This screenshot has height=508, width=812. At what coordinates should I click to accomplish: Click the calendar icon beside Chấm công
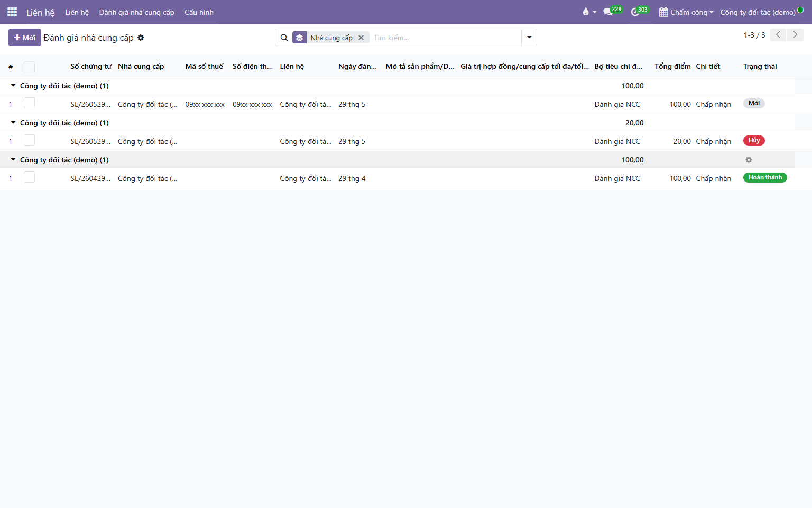pyautogui.click(x=663, y=12)
